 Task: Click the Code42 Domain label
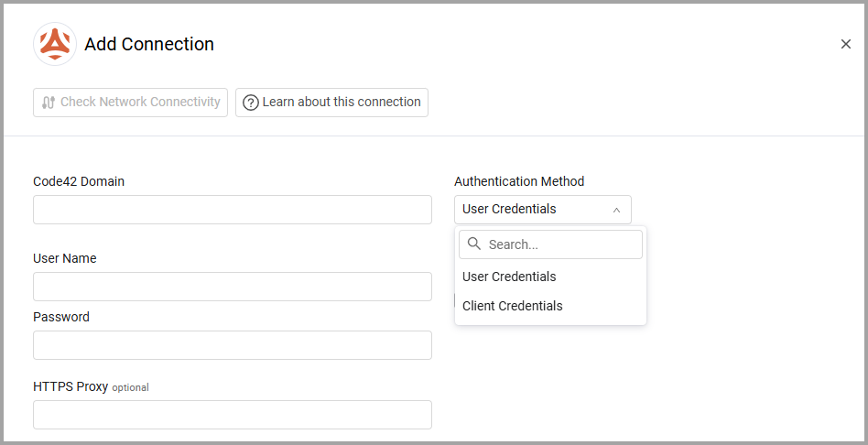79,181
